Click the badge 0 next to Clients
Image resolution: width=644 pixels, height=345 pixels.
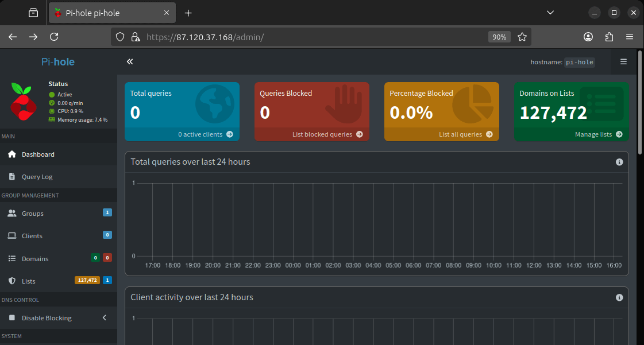[x=107, y=235]
